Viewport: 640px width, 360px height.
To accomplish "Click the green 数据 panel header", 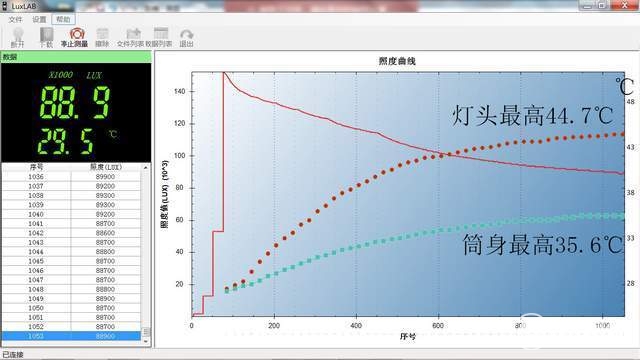I will 76,57.
